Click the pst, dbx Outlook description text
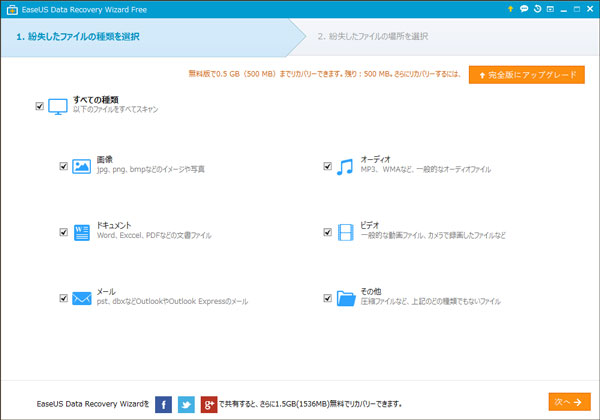This screenshot has width=600, height=420. [172, 301]
